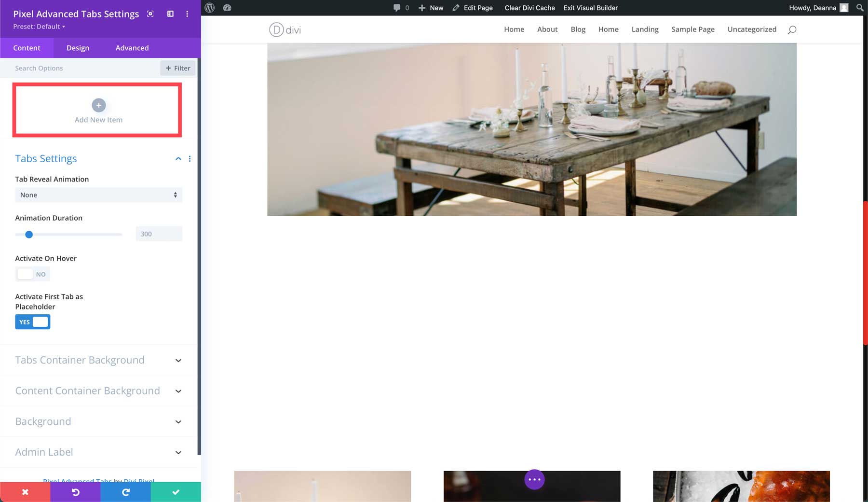Save changes with the green checkmark icon

tap(176, 492)
